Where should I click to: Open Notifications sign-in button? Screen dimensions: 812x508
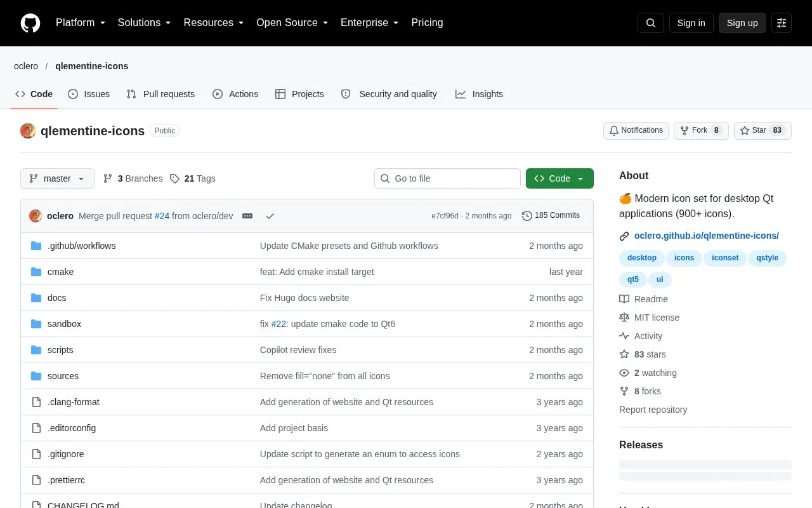636,131
